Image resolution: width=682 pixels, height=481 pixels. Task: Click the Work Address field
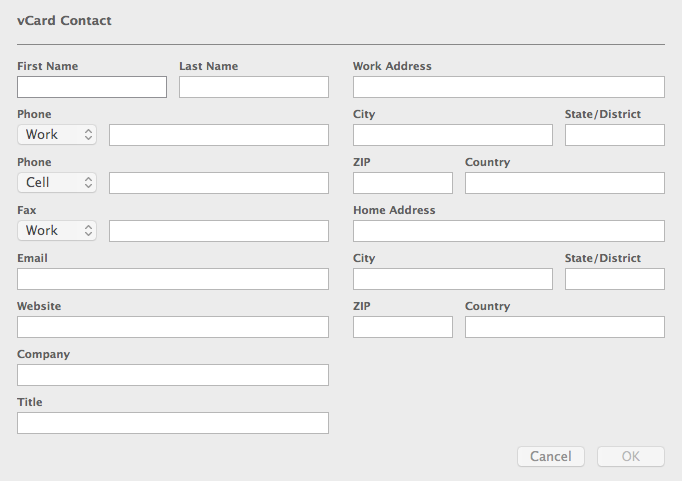tap(509, 87)
